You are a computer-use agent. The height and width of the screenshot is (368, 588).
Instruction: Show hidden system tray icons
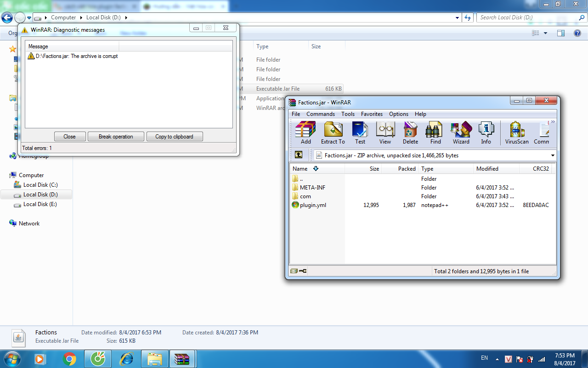pos(497,359)
